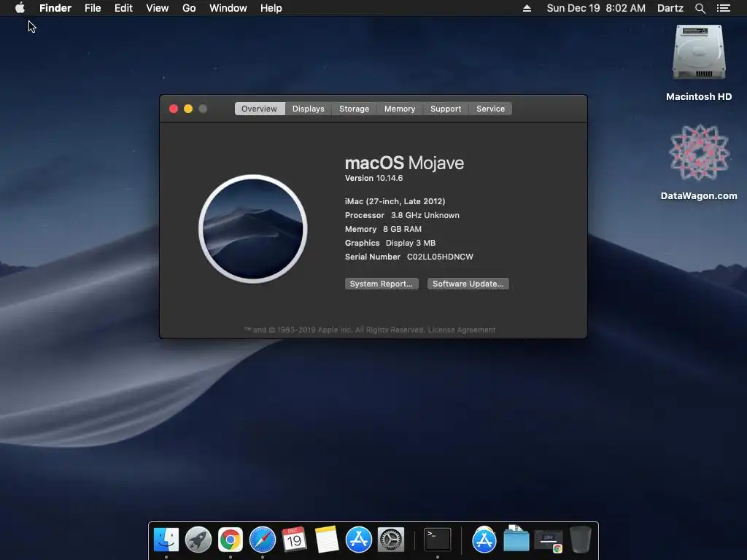Click the 8 GB RAM memory value
Image resolution: width=747 pixels, height=560 pixels.
[402, 229]
